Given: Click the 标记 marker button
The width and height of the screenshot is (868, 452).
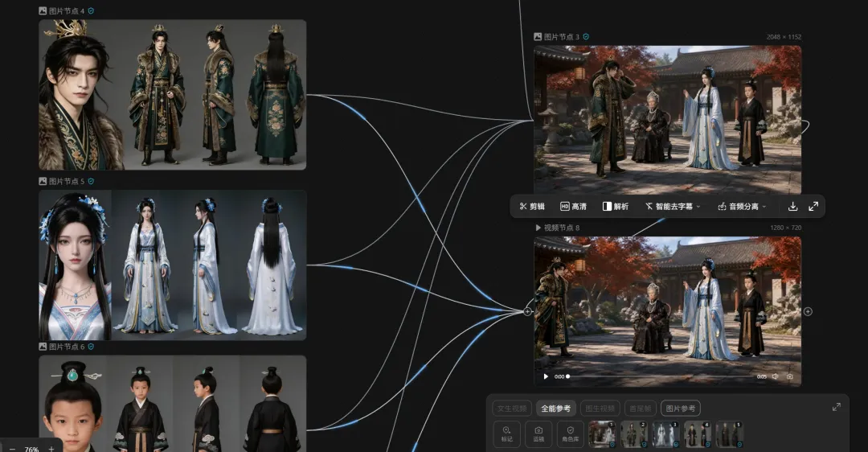Looking at the screenshot, I should tap(506, 434).
